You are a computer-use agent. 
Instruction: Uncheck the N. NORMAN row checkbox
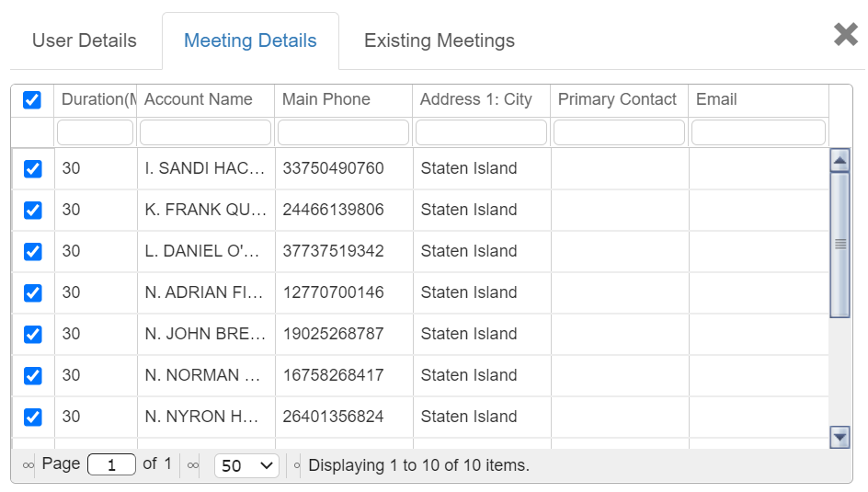click(x=32, y=376)
